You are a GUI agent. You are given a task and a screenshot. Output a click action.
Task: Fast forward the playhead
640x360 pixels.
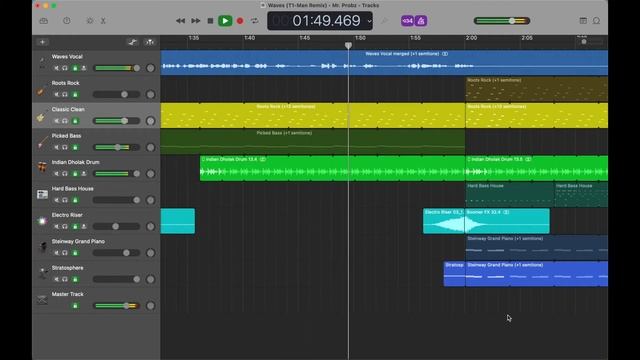196,21
